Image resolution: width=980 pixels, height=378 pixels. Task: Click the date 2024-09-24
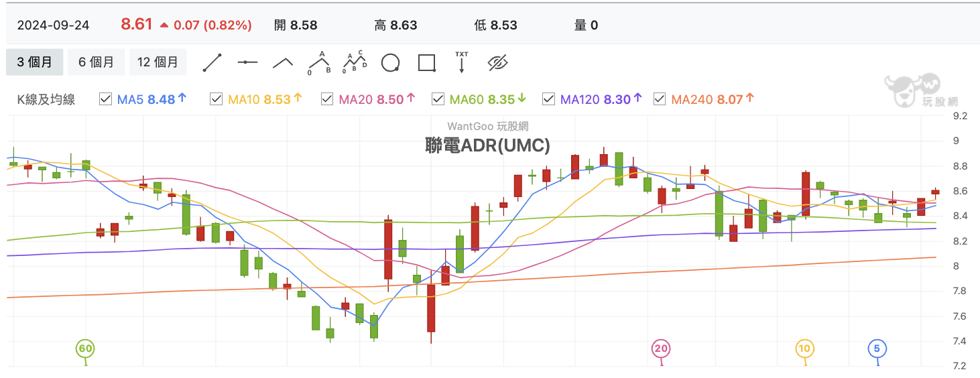pos(53,25)
